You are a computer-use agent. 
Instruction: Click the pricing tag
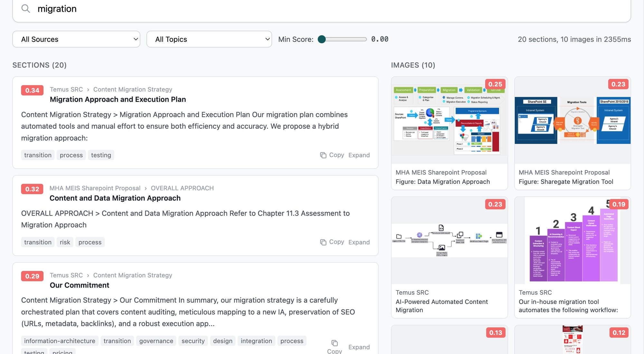(x=62, y=351)
